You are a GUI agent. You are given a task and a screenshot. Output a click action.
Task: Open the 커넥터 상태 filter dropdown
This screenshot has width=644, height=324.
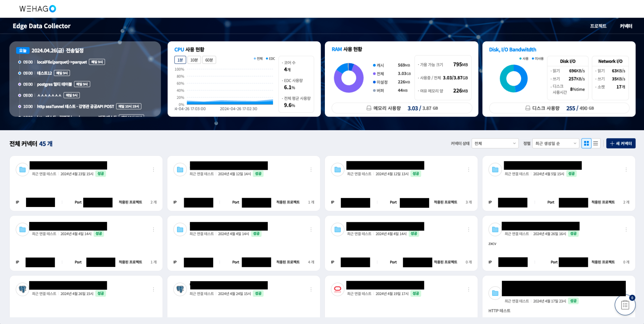coord(495,143)
